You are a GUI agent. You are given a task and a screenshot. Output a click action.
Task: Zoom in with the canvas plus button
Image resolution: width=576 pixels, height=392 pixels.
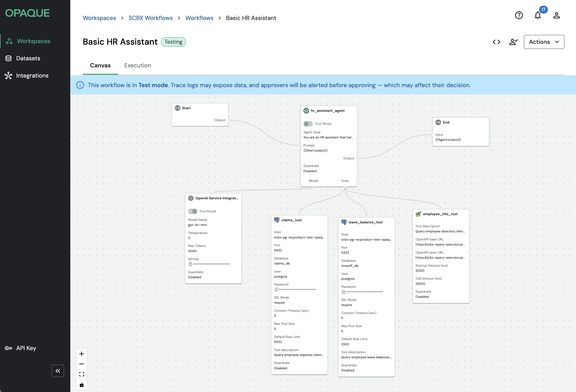coord(81,354)
